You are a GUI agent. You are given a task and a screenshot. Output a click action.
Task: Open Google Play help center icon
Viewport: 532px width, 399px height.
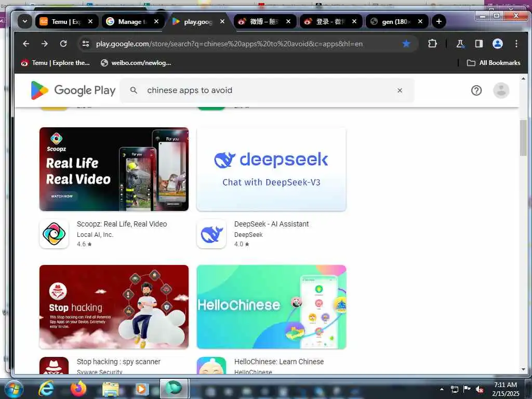click(476, 90)
